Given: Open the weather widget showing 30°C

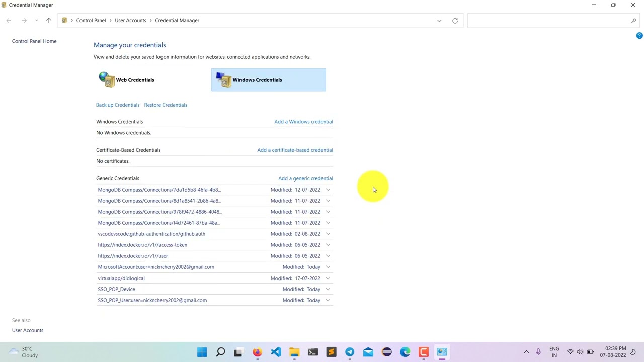Looking at the screenshot, I should (24, 352).
